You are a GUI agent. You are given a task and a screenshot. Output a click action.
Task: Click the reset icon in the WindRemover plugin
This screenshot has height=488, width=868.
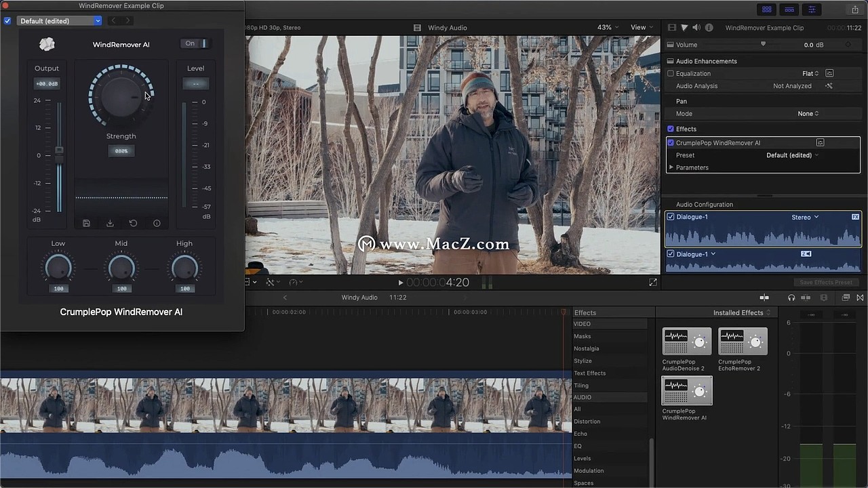tap(133, 223)
